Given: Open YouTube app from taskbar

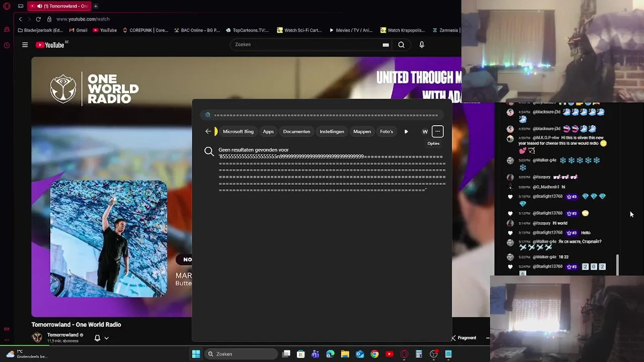Looking at the screenshot, I should click(389, 354).
